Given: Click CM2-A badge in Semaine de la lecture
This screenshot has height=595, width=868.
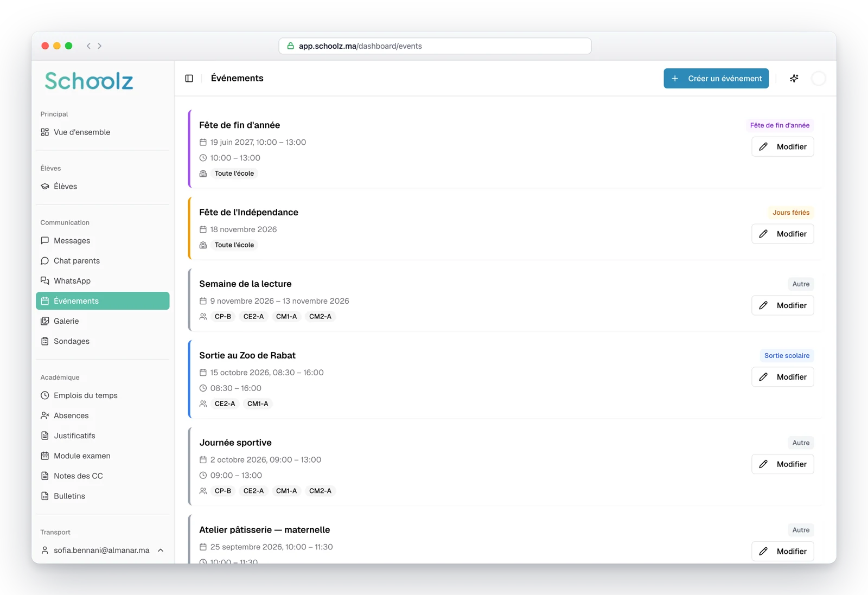Looking at the screenshot, I should (x=320, y=317).
